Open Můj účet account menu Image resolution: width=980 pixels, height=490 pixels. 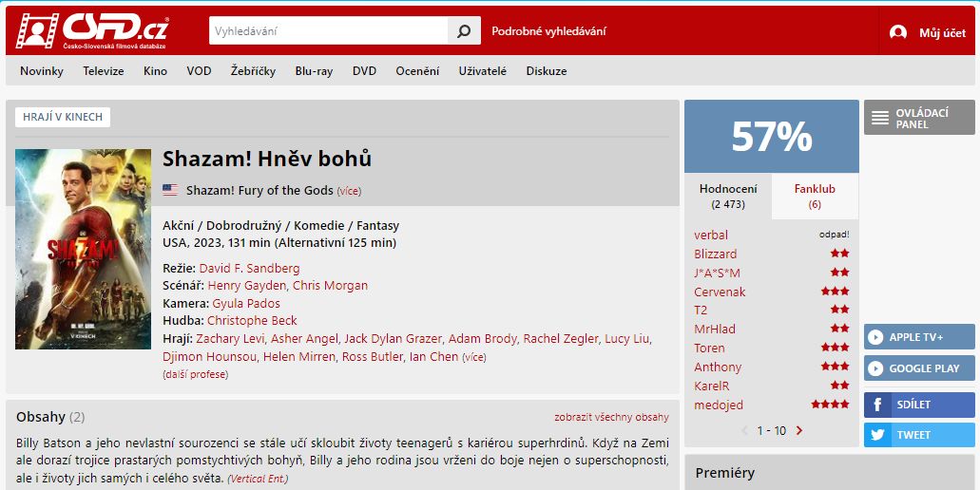[x=942, y=33]
